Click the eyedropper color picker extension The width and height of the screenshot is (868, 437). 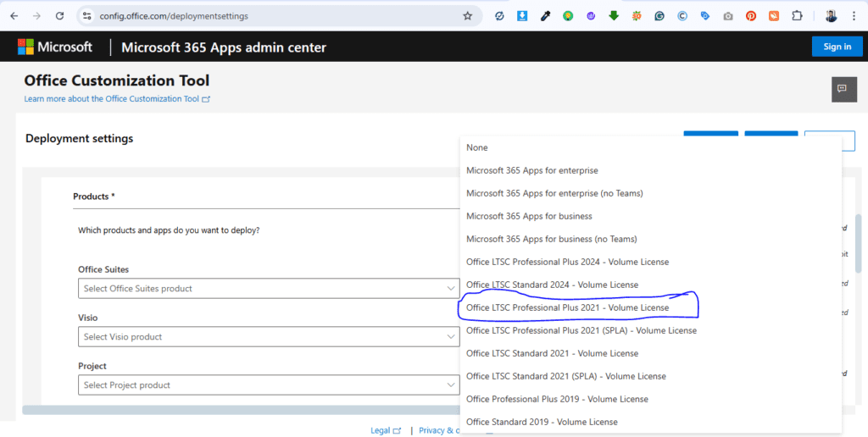[x=545, y=16]
